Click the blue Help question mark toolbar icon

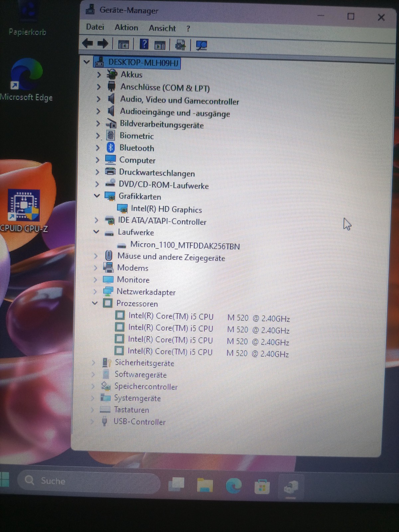(144, 44)
